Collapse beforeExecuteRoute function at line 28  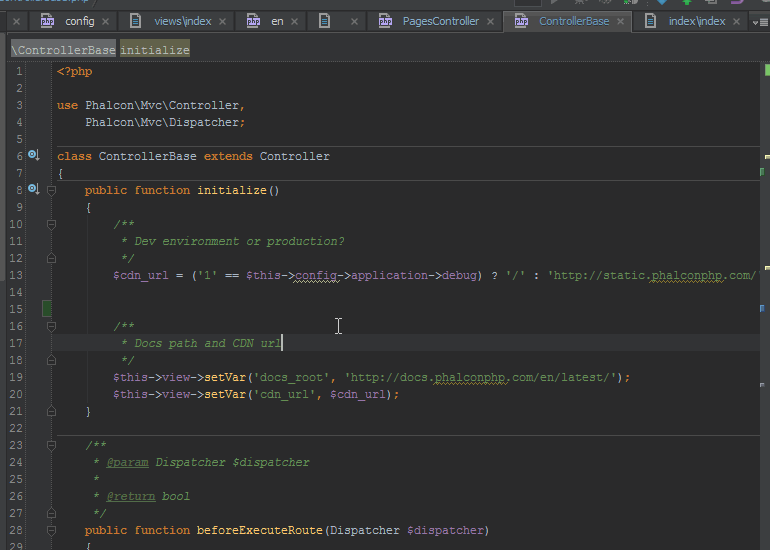coord(51,530)
